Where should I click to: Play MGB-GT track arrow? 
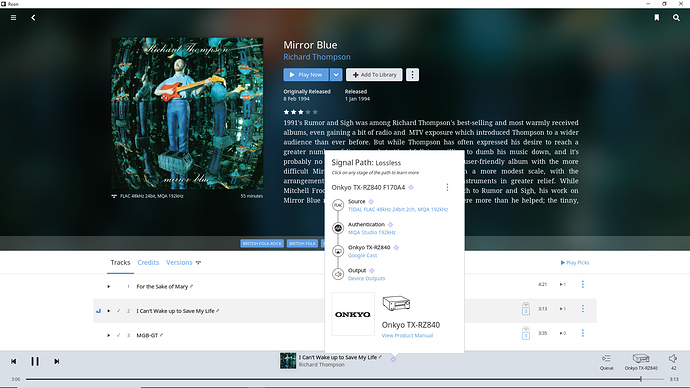[109, 335]
